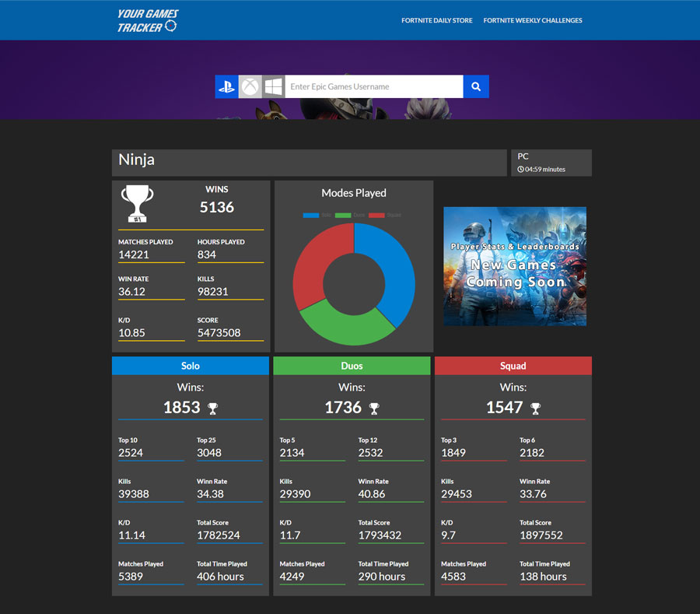Image resolution: width=700 pixels, height=614 pixels.
Task: Click Solo Top 10 value 2524
Action: (131, 453)
